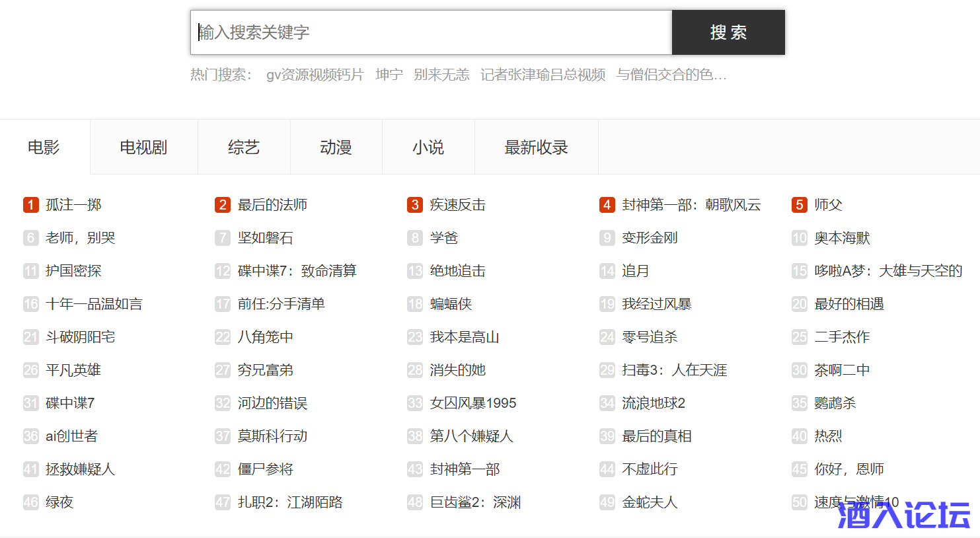
Task: Open movie 前任:分手清单
Action: coord(282,304)
